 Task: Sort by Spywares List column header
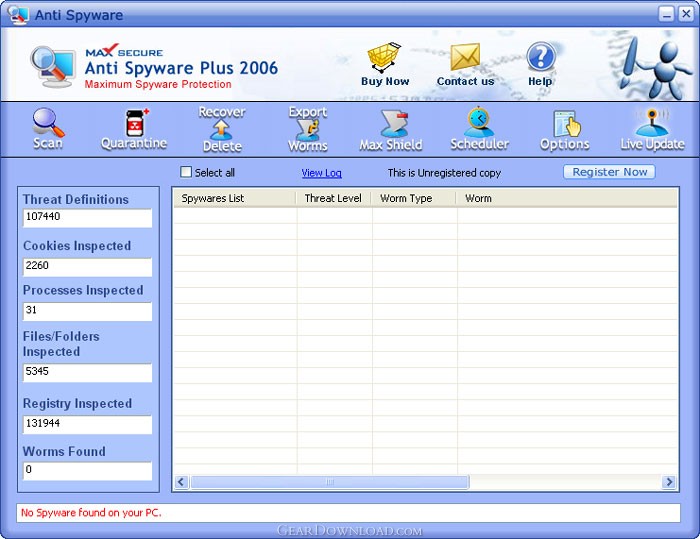tap(235, 198)
